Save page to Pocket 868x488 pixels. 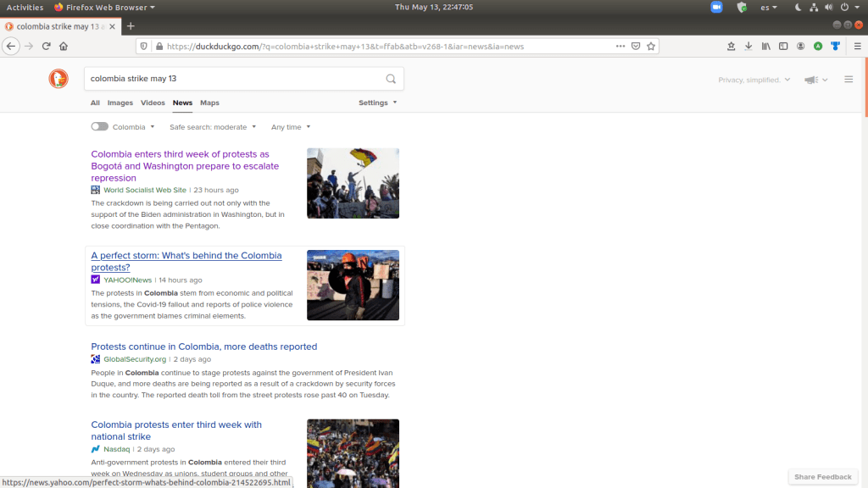pos(636,46)
